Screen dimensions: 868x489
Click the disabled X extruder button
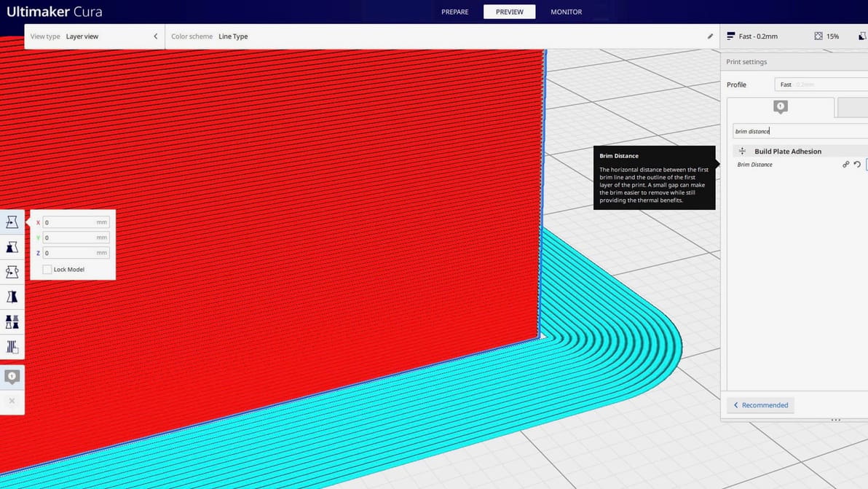tap(12, 401)
